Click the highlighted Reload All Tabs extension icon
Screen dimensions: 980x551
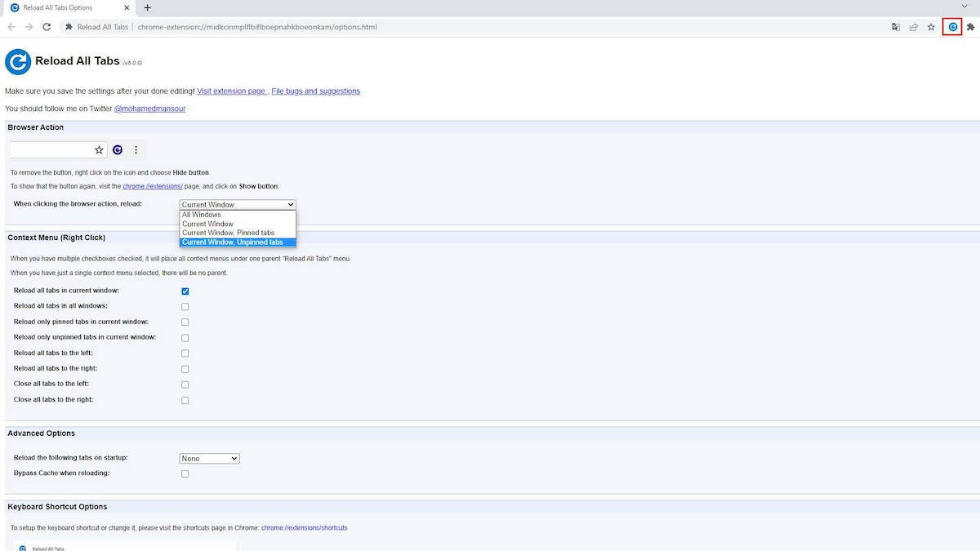coord(952,26)
